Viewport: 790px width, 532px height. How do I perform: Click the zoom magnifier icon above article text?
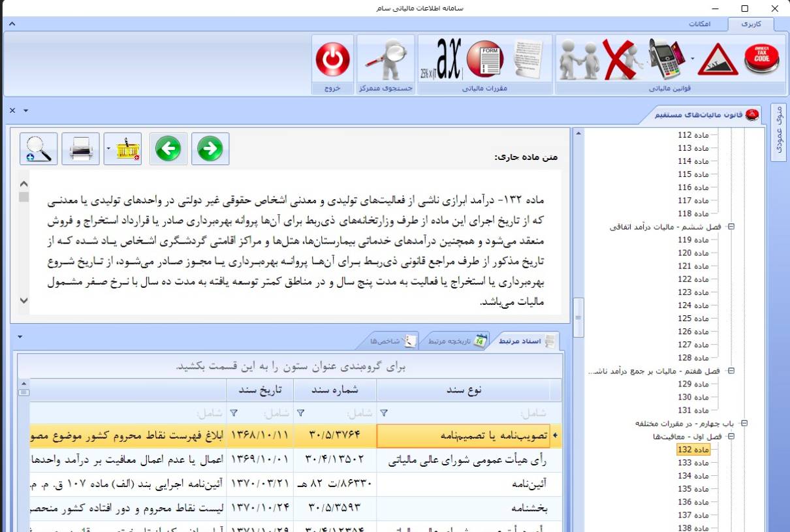(39, 149)
